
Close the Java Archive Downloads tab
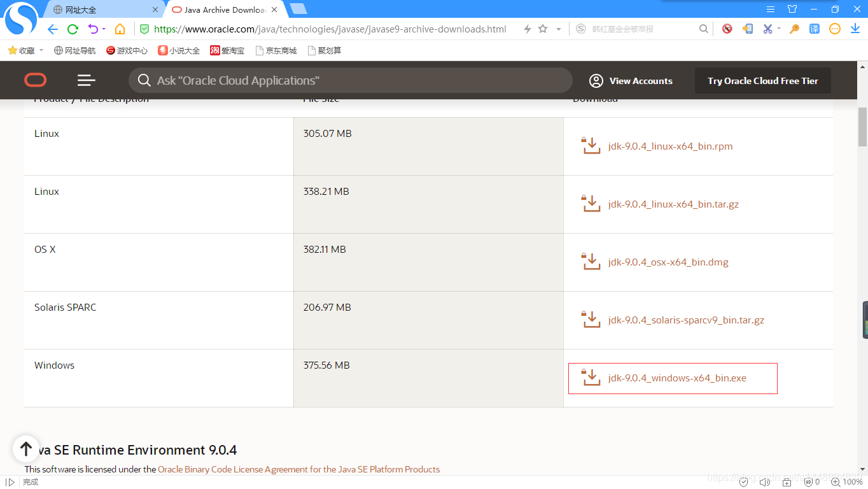pyautogui.click(x=275, y=10)
